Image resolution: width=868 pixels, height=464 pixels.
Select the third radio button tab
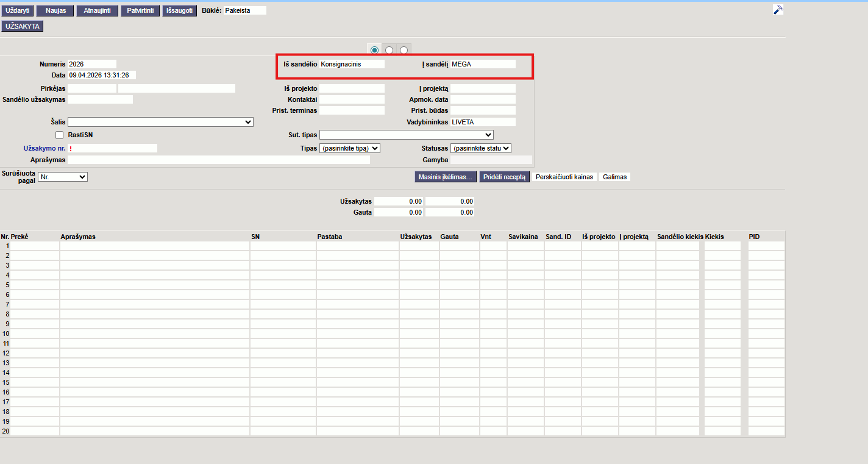(x=404, y=50)
